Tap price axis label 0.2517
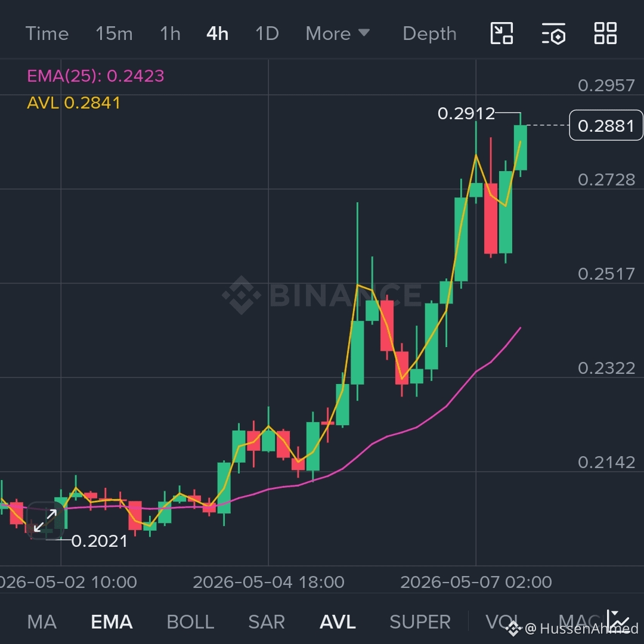 tap(606, 274)
